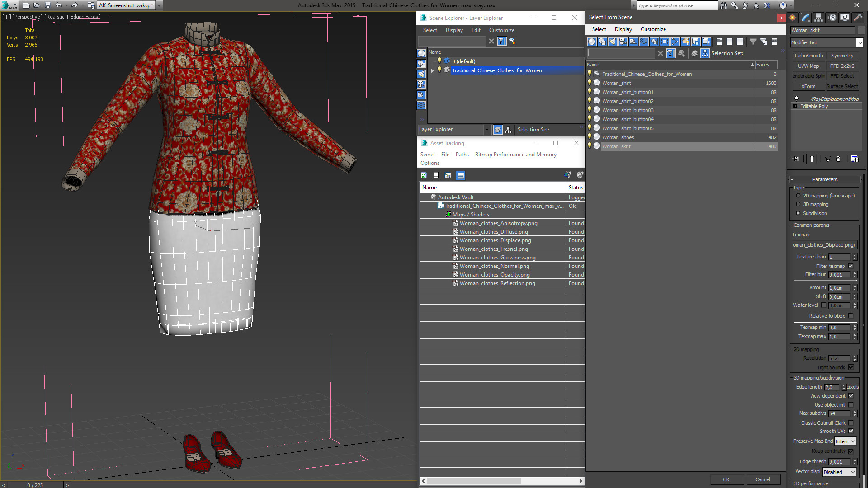Click Sort by Hierarchy icon in Select From Scene
The width and height of the screenshot is (868, 488).
[705, 53]
